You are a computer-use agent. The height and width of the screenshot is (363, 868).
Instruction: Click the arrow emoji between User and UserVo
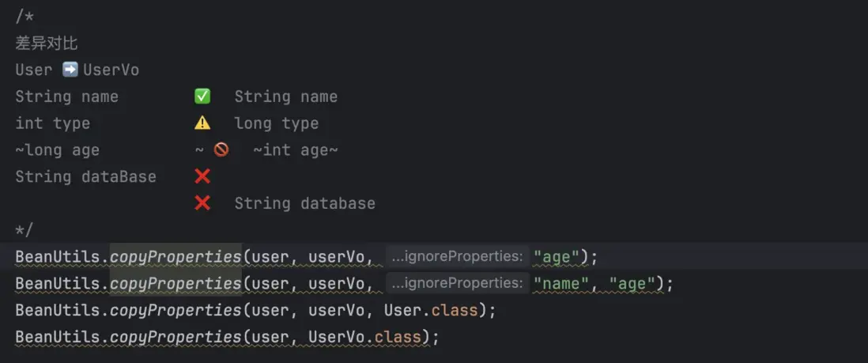click(70, 70)
